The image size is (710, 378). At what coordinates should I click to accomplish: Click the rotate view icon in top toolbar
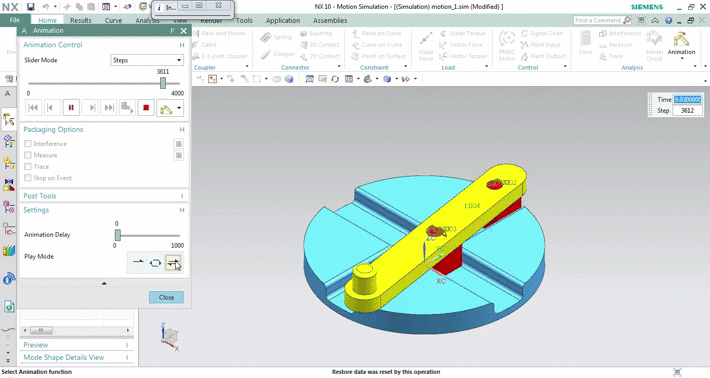(x=335, y=79)
